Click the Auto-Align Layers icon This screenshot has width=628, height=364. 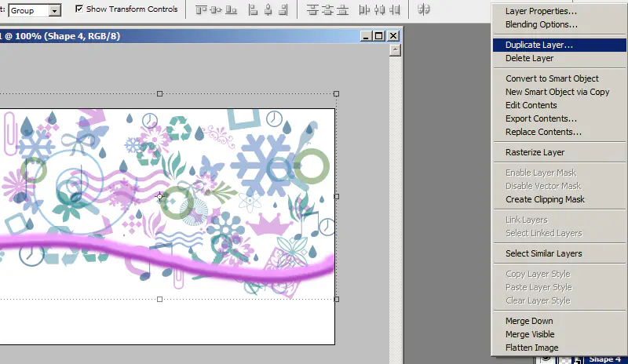point(425,10)
